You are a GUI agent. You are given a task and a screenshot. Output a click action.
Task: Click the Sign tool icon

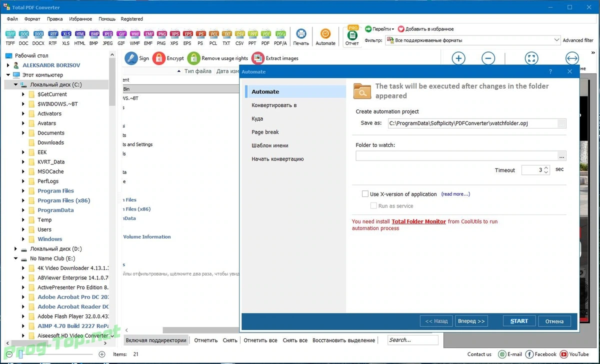[131, 58]
